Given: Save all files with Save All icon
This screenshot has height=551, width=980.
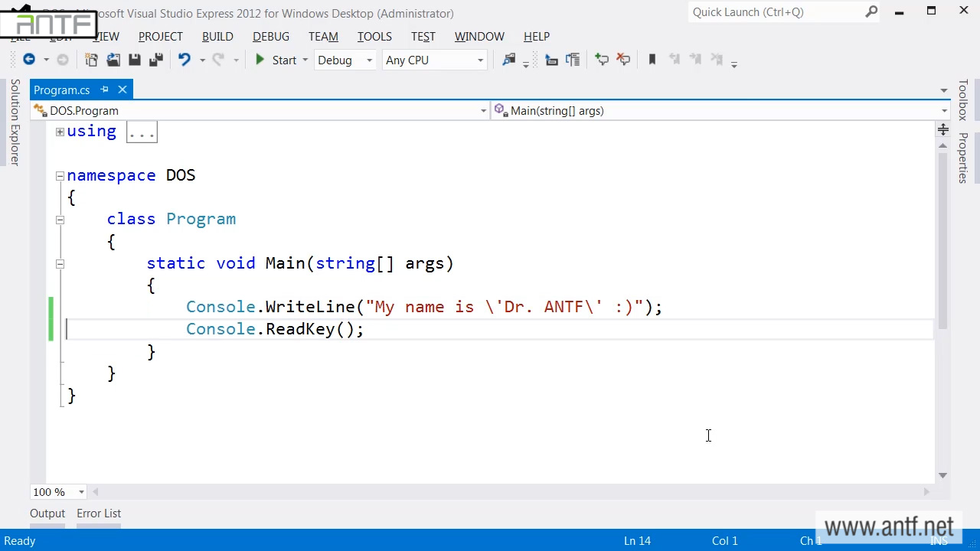Looking at the screenshot, I should (156, 60).
